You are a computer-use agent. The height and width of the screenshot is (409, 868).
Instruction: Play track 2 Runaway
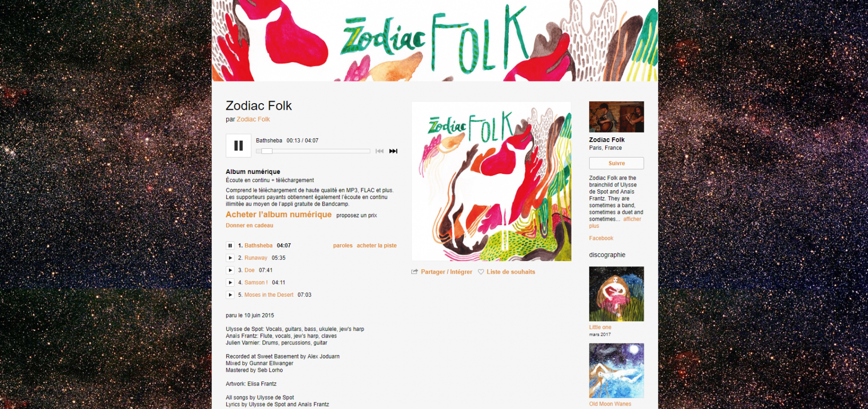pyautogui.click(x=231, y=258)
